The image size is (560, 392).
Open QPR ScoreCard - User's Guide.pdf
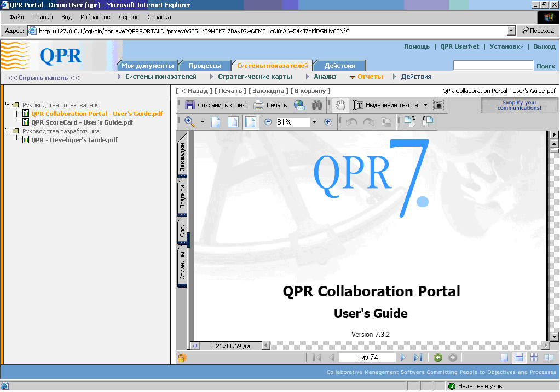tap(82, 122)
